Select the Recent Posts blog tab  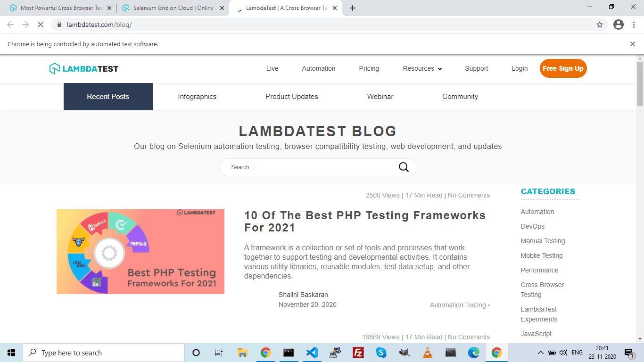point(108,97)
